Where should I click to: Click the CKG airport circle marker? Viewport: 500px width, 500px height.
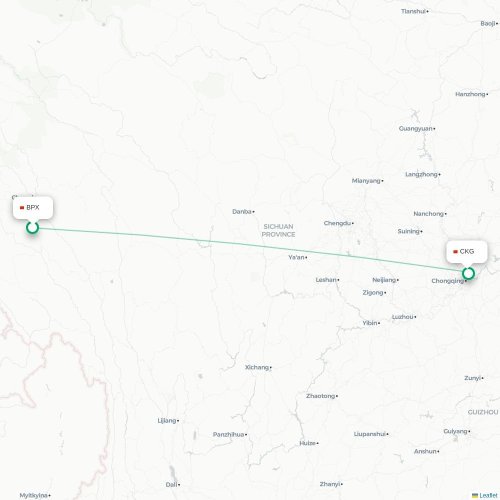click(468, 273)
